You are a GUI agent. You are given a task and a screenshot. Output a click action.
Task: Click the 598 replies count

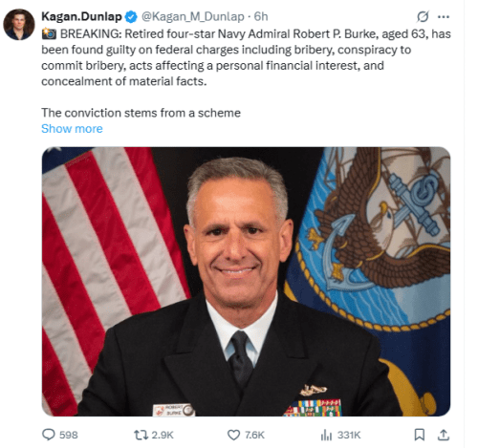(69, 435)
